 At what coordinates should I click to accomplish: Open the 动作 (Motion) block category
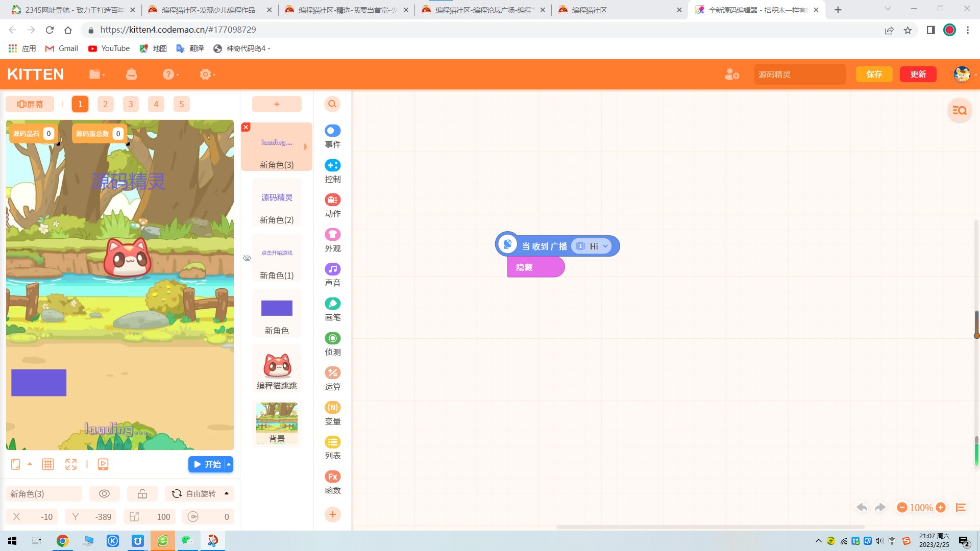[332, 206]
